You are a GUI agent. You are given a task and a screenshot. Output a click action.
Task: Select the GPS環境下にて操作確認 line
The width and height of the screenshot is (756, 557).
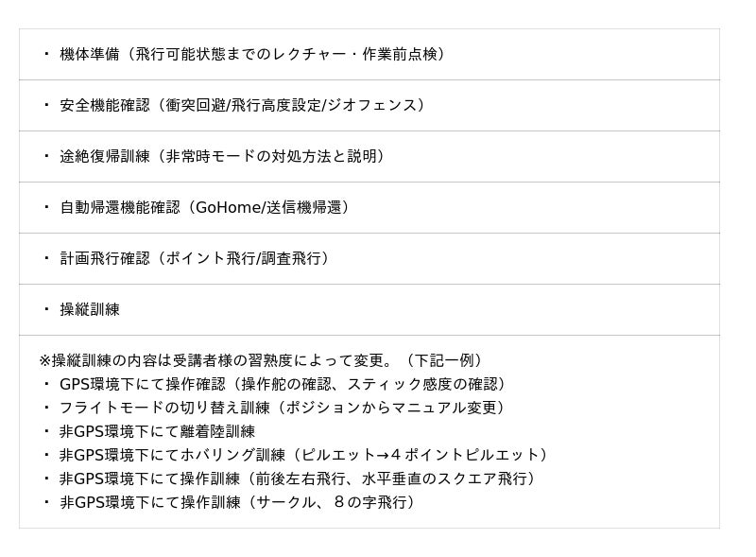point(142,384)
